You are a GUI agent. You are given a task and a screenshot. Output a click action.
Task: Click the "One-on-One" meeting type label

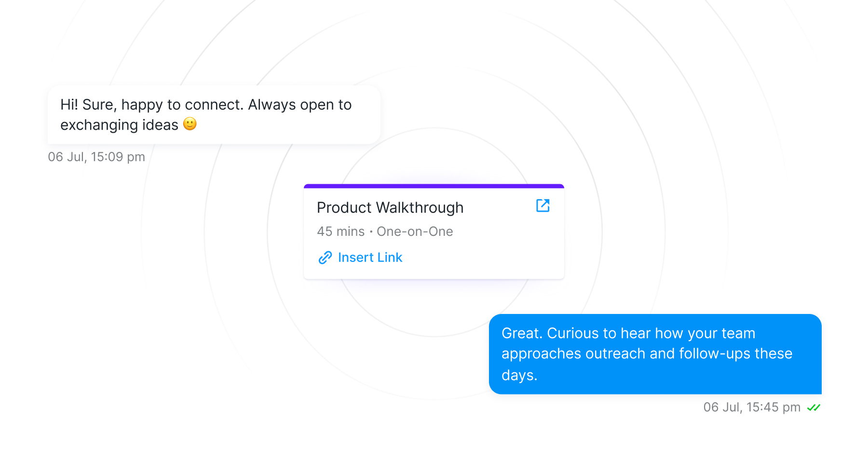click(x=415, y=231)
